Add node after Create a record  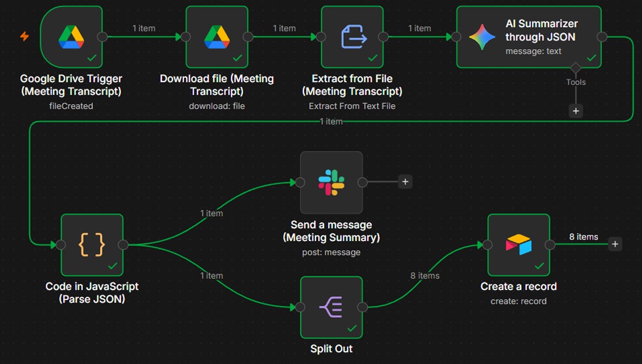point(615,244)
